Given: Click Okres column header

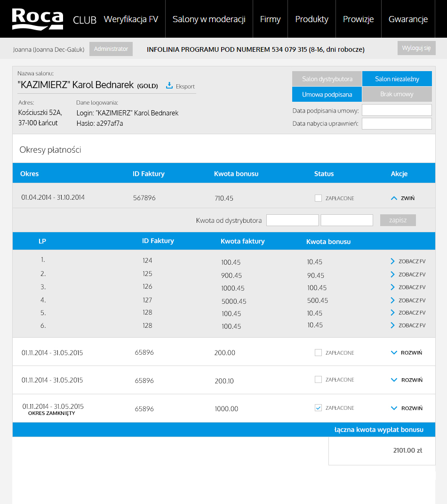Looking at the screenshot, I should tap(30, 173).
